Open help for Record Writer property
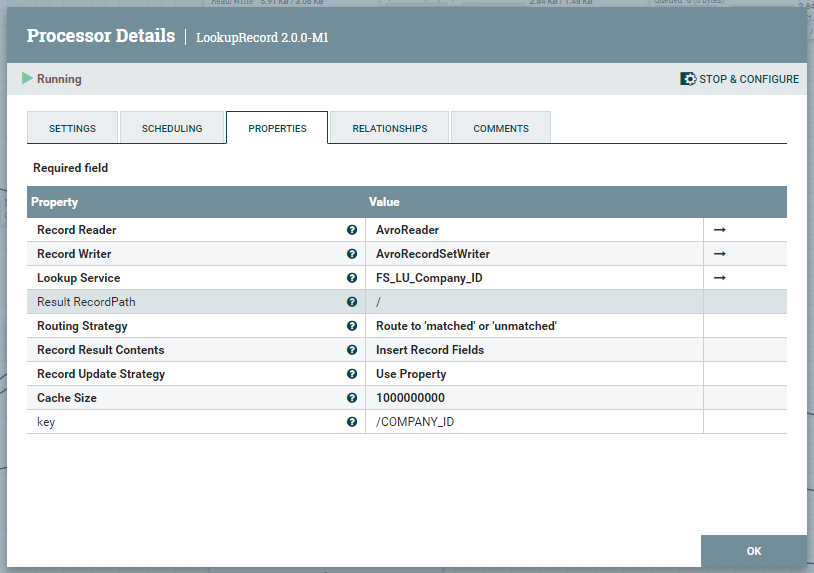Screen dimensions: 814x573 (x=352, y=254)
